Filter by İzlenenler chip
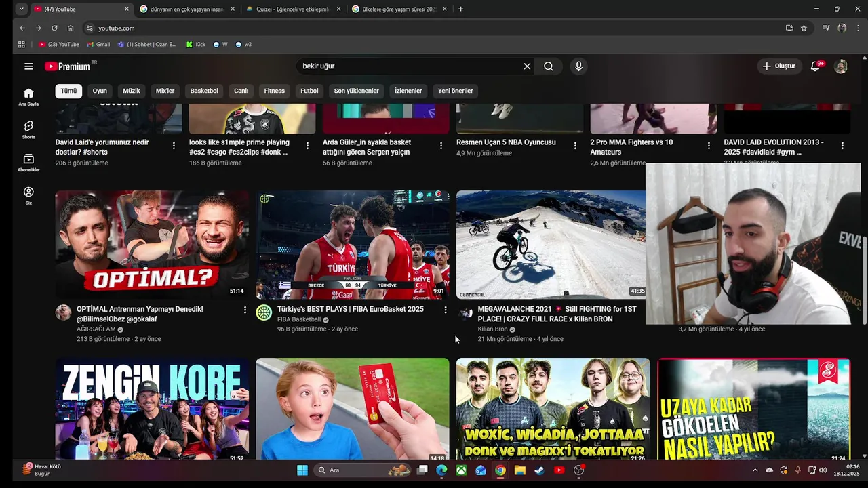Viewport: 868px width, 488px height. click(x=408, y=91)
